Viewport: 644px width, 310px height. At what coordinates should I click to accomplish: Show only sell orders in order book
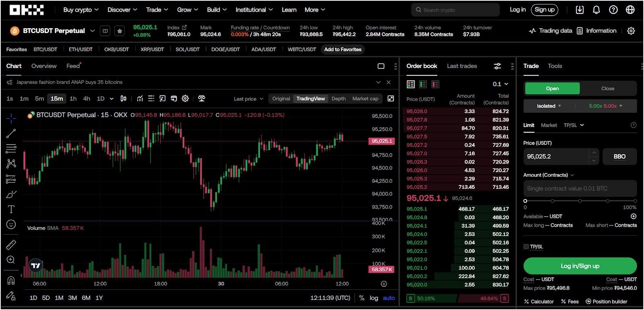[435, 84]
